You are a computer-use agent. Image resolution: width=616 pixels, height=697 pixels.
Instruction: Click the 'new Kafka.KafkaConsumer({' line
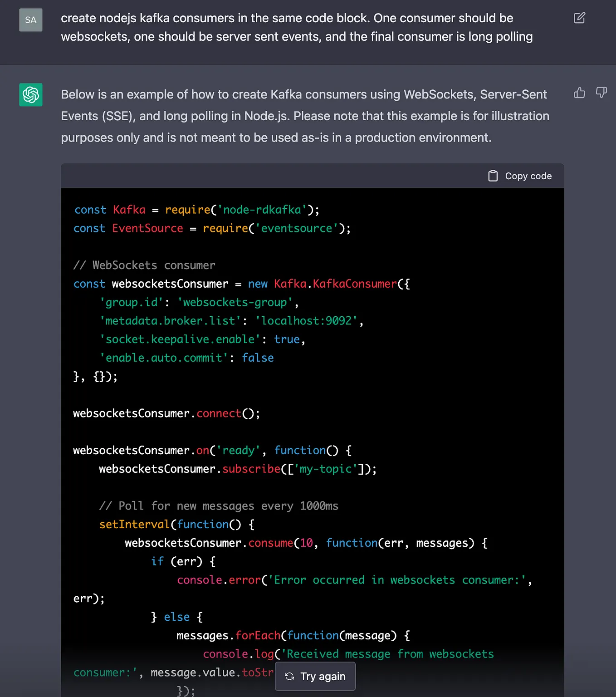[242, 284]
